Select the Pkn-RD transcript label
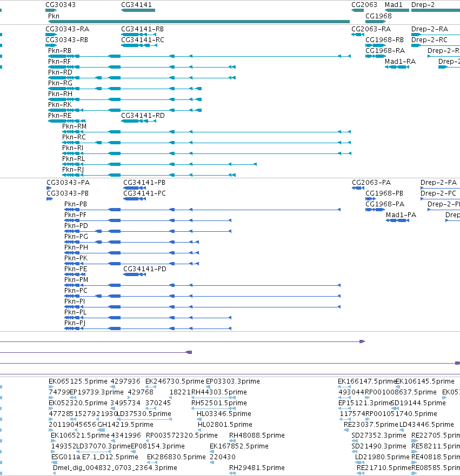This screenshot has width=460, height=476. click(x=60, y=72)
